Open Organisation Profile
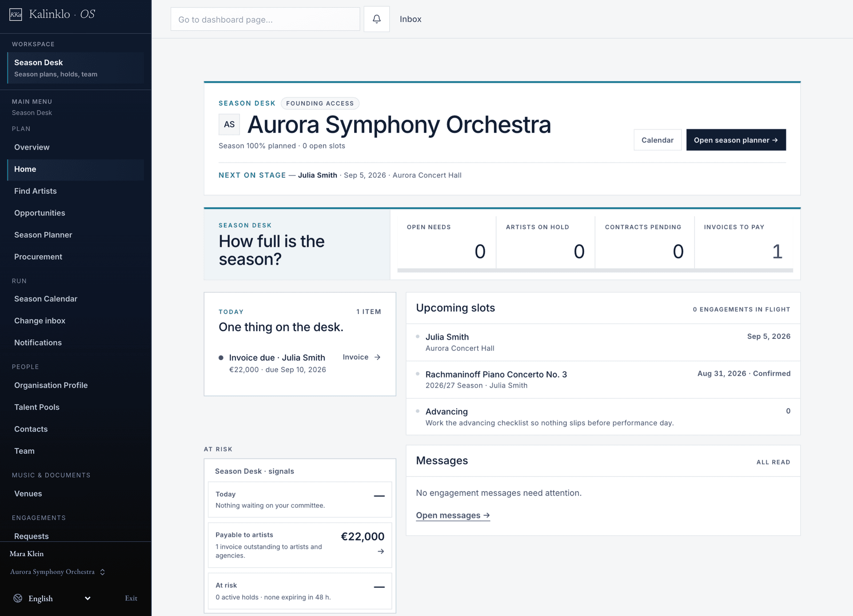The width and height of the screenshot is (853, 616). tap(76, 385)
